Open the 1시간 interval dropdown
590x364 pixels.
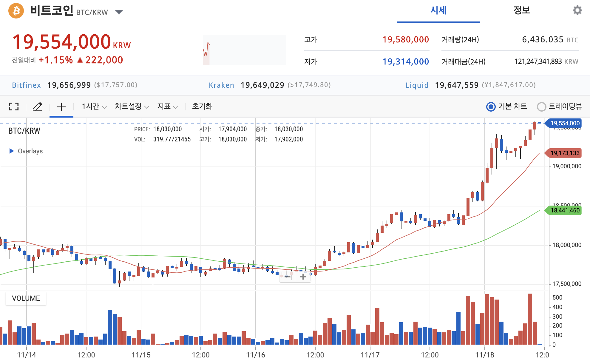[94, 107]
